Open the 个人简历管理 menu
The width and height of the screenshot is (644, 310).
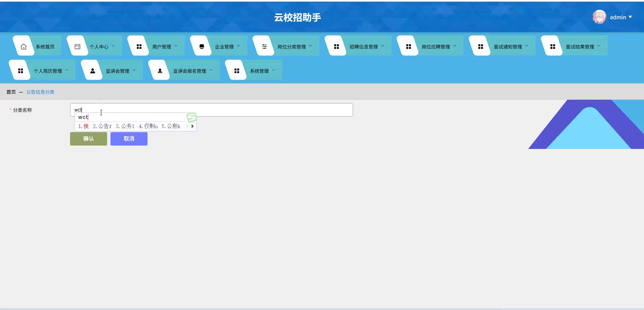click(x=42, y=70)
